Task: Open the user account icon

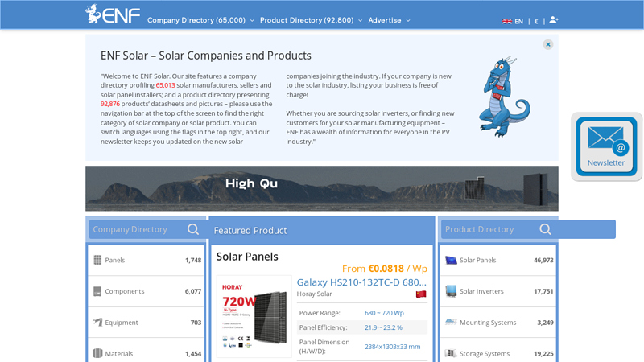Action: (x=553, y=19)
